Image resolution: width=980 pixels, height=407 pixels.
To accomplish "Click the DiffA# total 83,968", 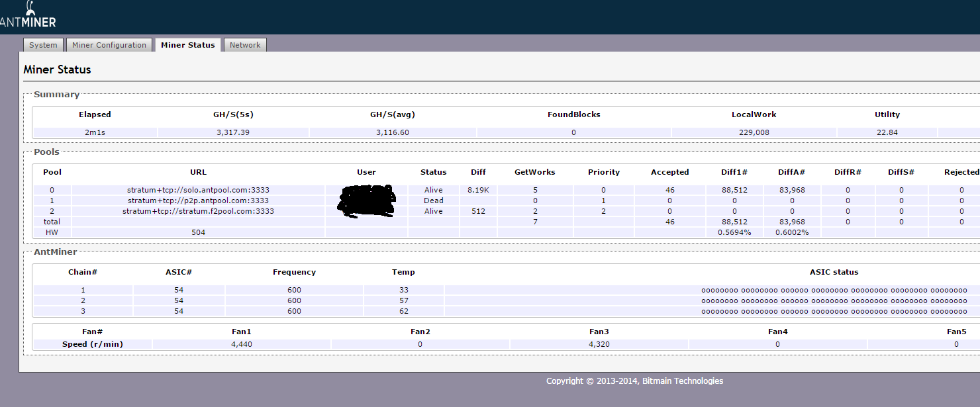I will coord(792,222).
